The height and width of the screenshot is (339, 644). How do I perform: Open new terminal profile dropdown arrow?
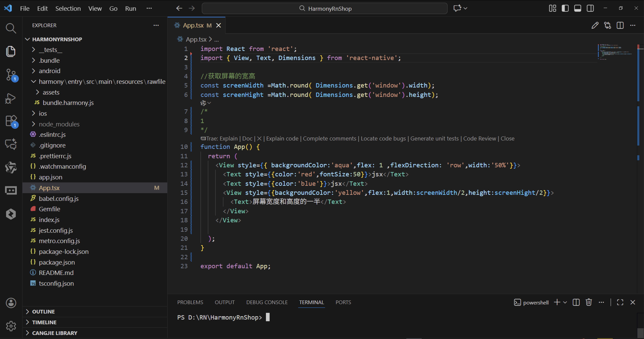565,302
